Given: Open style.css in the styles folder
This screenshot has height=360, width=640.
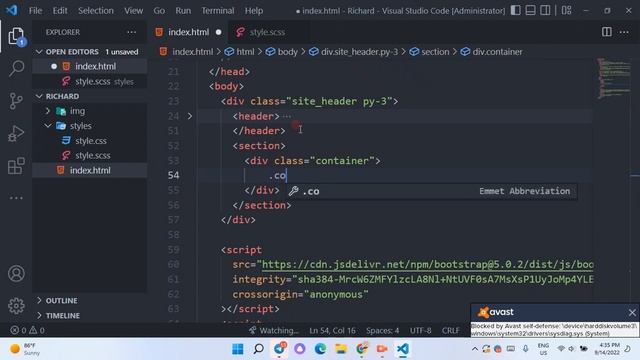Looking at the screenshot, I should pos(89,141).
